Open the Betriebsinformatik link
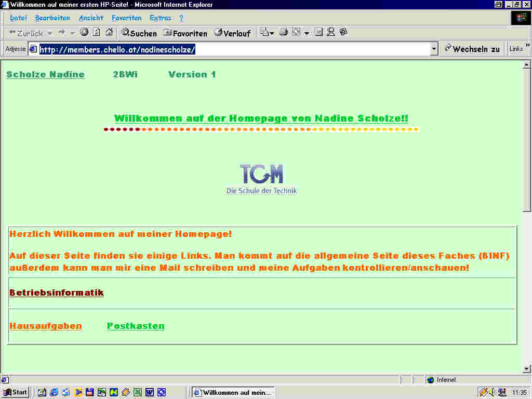The width and height of the screenshot is (532, 399). click(57, 292)
